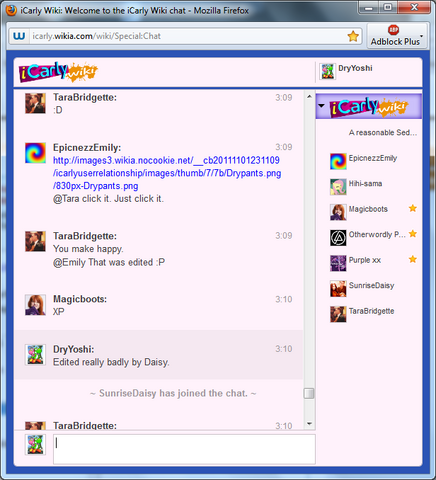Bookmark this page with the star icon
This screenshot has height=480, width=436.
[x=353, y=36]
